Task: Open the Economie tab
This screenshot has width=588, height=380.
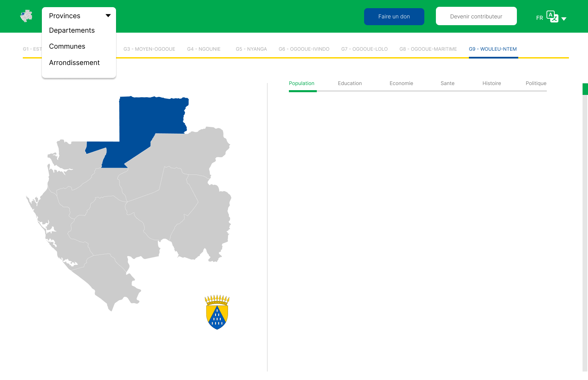Action: (401, 83)
